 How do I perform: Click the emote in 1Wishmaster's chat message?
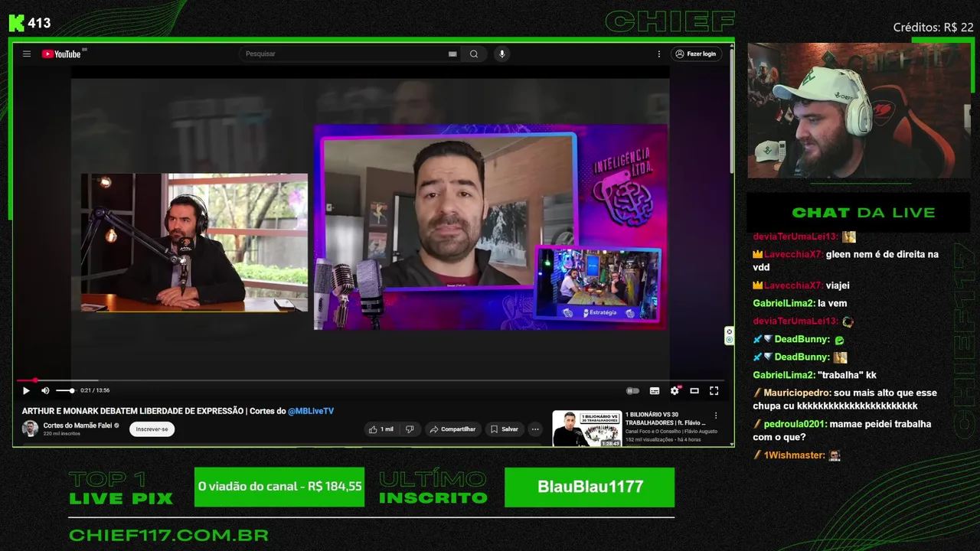pyautogui.click(x=835, y=455)
